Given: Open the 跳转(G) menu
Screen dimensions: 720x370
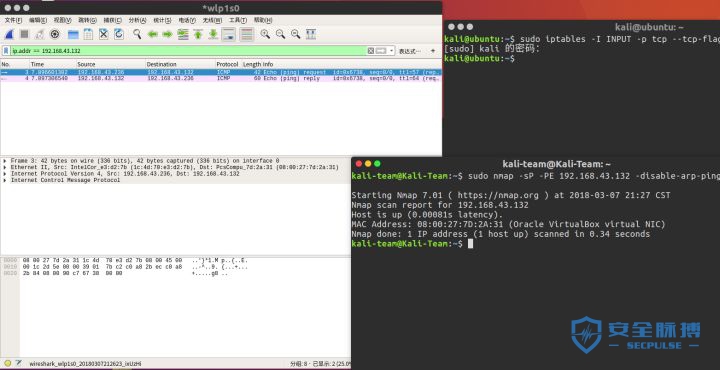Looking at the screenshot, I should (87, 20).
